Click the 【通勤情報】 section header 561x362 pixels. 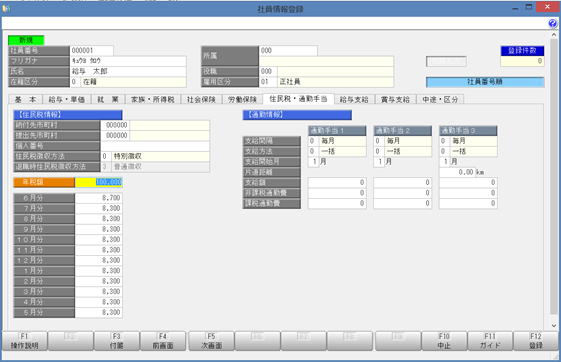pyautogui.click(x=297, y=115)
